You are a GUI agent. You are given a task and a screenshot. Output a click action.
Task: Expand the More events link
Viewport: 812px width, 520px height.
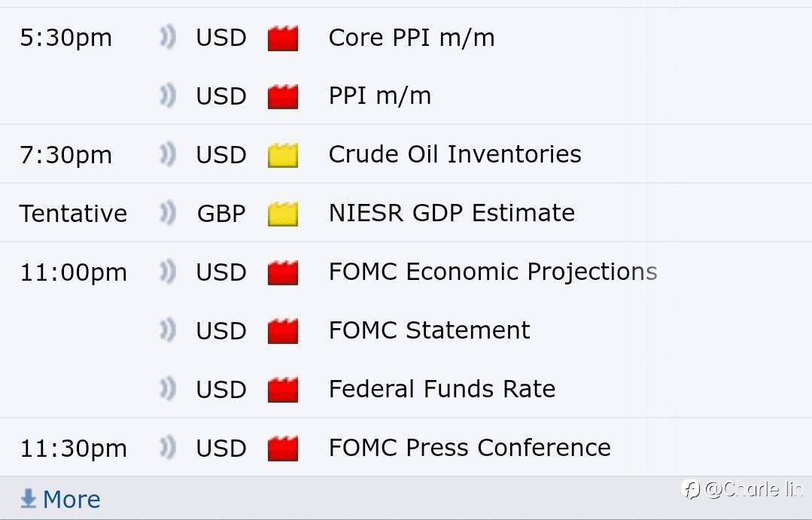point(71,500)
